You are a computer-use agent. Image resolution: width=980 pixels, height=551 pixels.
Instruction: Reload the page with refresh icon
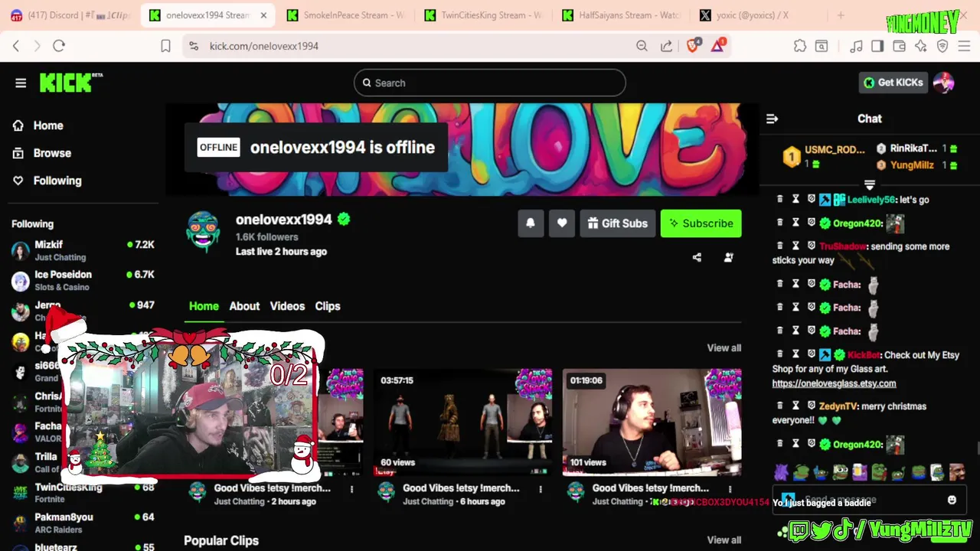click(x=59, y=46)
